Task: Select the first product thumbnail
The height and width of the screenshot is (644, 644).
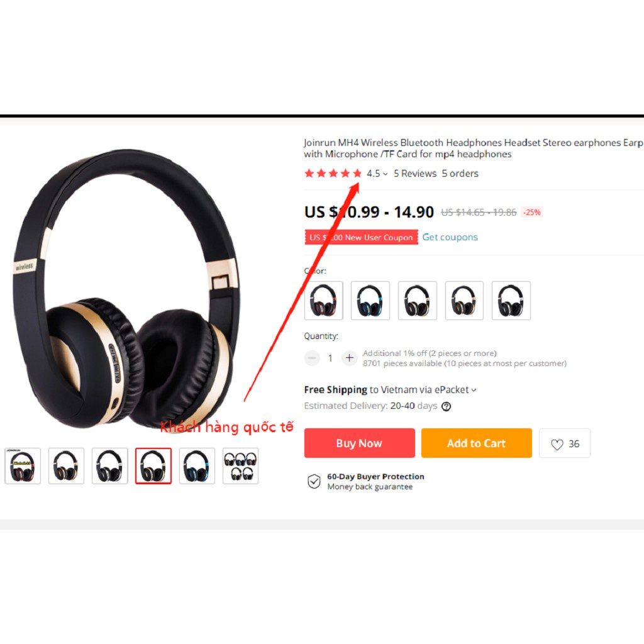Action: 23,466
